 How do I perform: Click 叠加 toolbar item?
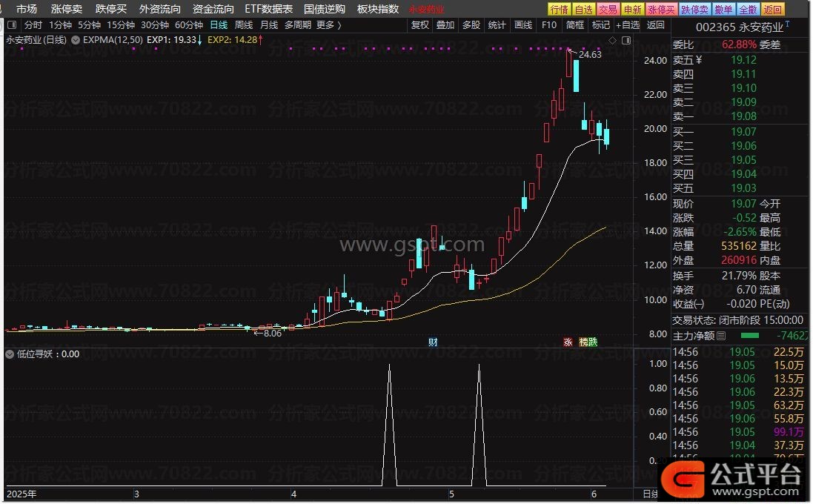(x=445, y=25)
